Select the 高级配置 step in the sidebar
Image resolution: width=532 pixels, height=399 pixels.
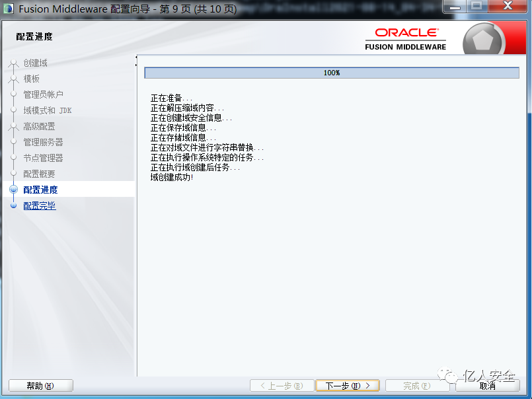[x=39, y=126]
